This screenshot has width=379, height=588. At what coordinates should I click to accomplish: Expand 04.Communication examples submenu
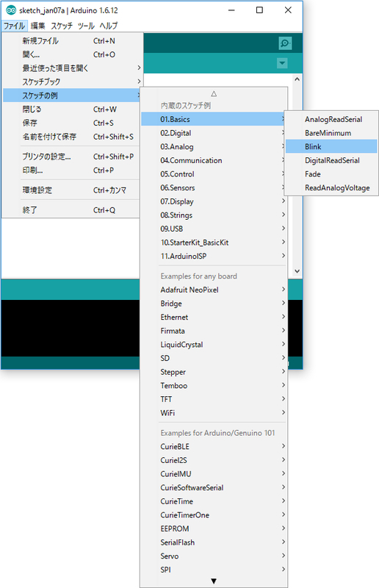(x=214, y=160)
